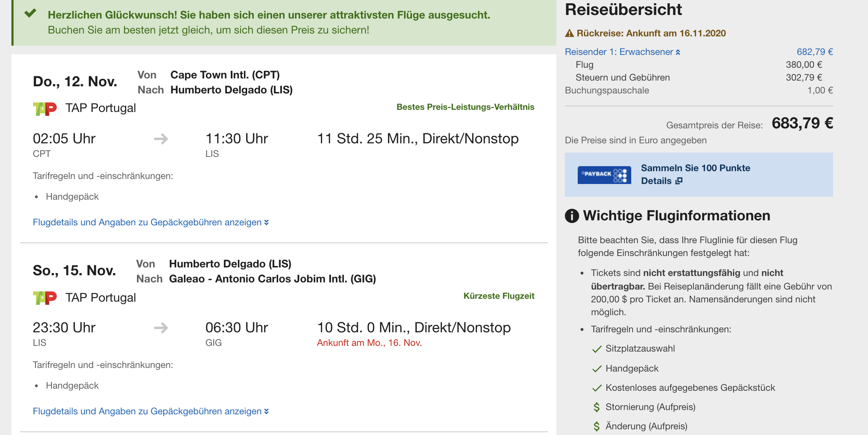Open the PAYBACK Details link
The image size is (868, 435).
point(656,181)
